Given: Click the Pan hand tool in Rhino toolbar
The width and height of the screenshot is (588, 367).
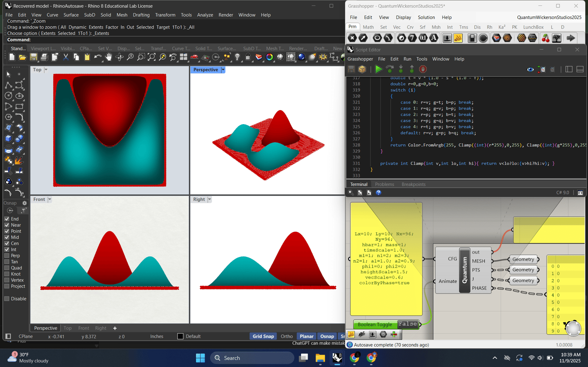Looking at the screenshot, I should point(109,57).
